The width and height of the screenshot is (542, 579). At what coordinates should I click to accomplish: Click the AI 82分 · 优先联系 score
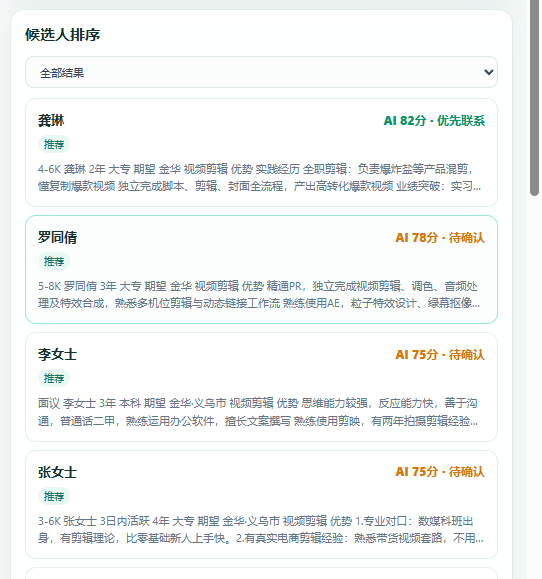pos(434,121)
